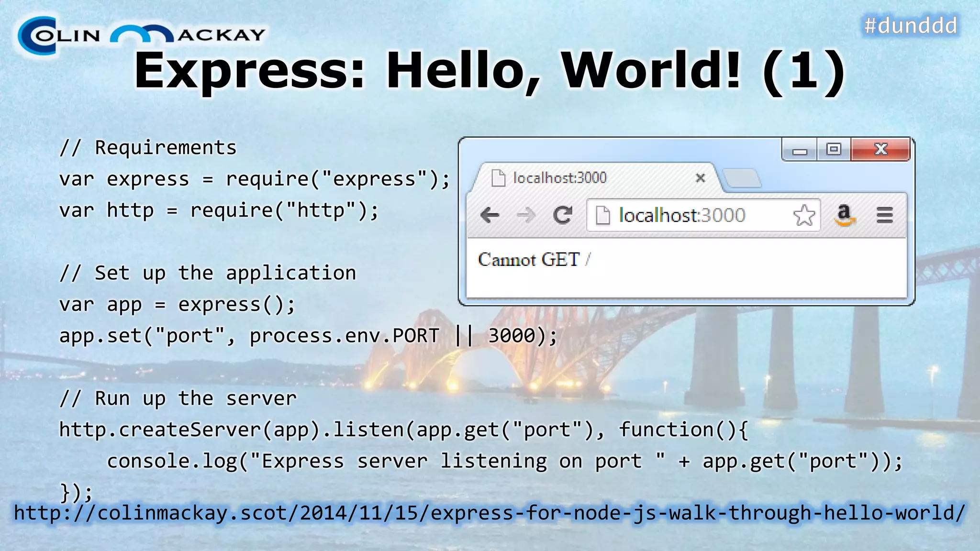Image resolution: width=980 pixels, height=551 pixels.
Task: Click the '// Run up the server' comment
Action: pos(178,398)
